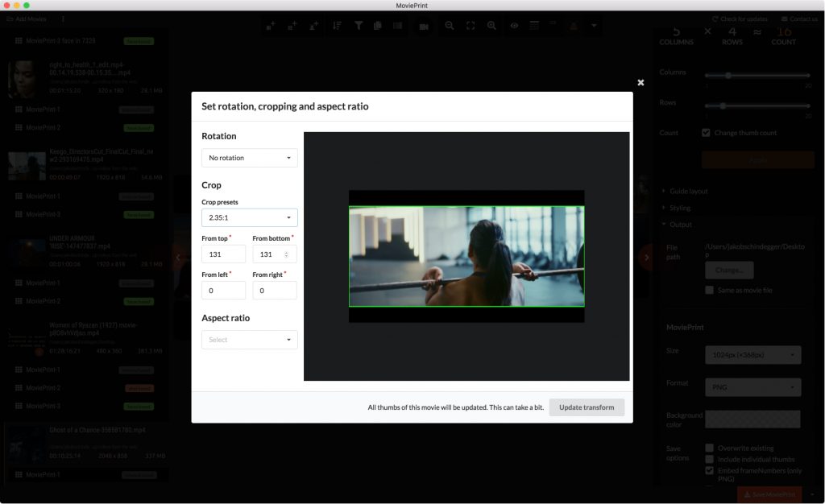Click Check for updates link
The image size is (825, 504).
point(740,19)
